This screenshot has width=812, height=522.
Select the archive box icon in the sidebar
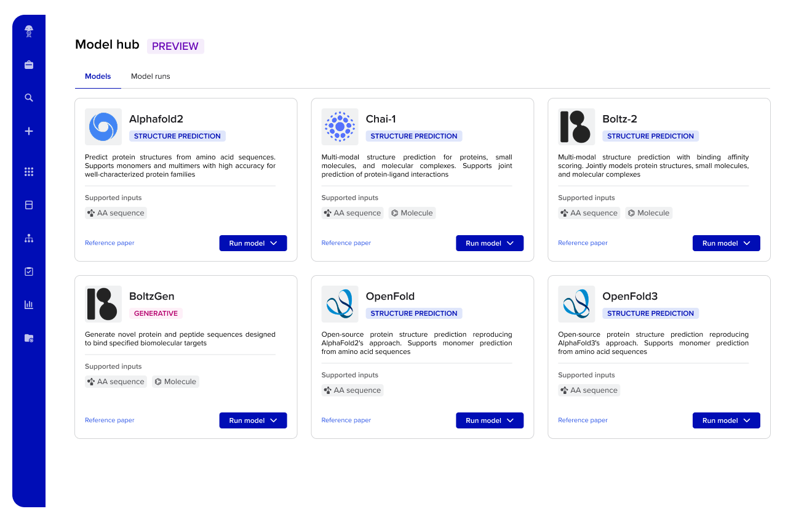click(x=29, y=205)
